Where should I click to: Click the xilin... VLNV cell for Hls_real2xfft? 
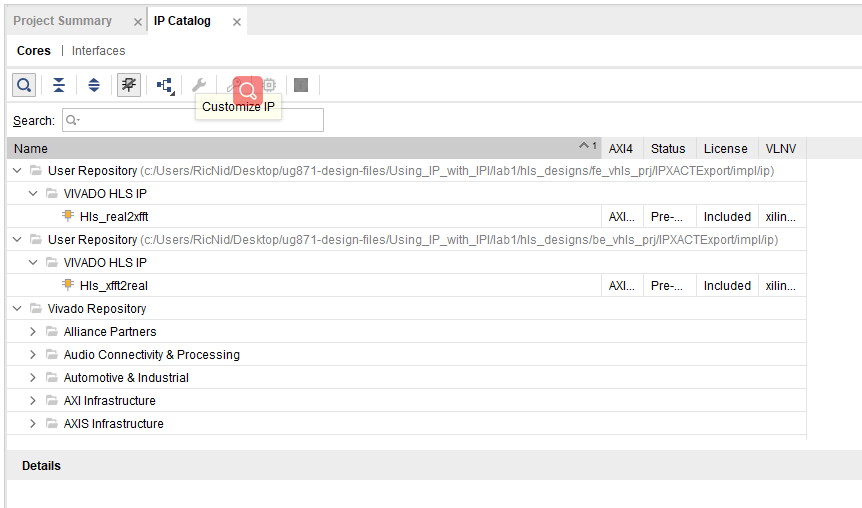point(781,217)
